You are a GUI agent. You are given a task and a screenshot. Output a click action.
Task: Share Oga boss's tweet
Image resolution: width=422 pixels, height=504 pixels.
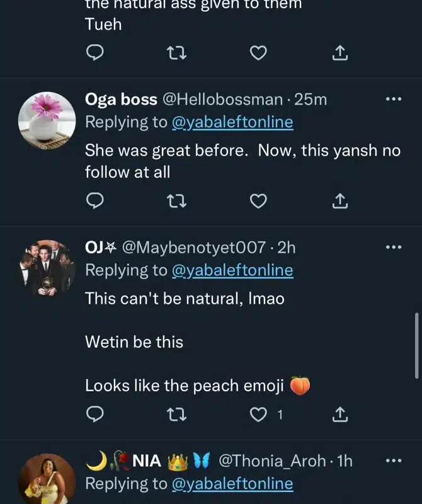[x=339, y=201]
